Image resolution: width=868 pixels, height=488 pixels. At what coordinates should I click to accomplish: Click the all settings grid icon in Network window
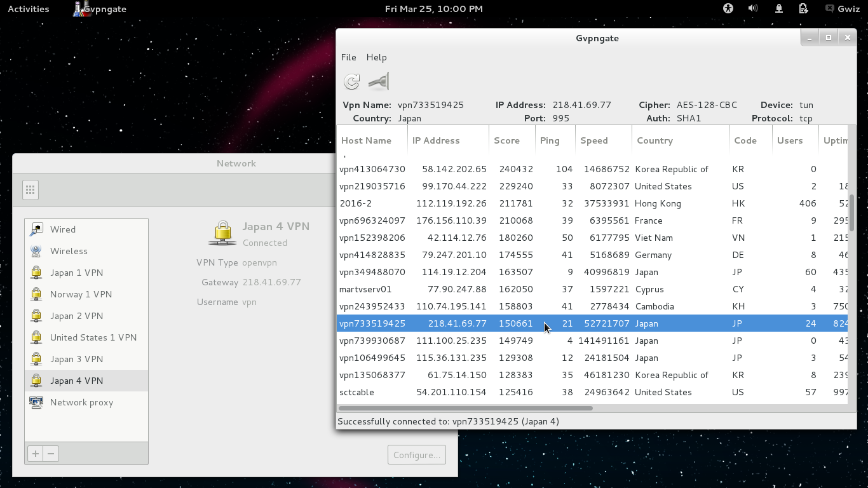(30, 190)
